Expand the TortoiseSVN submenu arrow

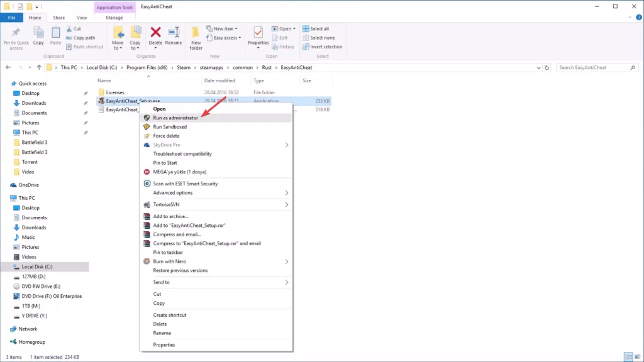287,204
